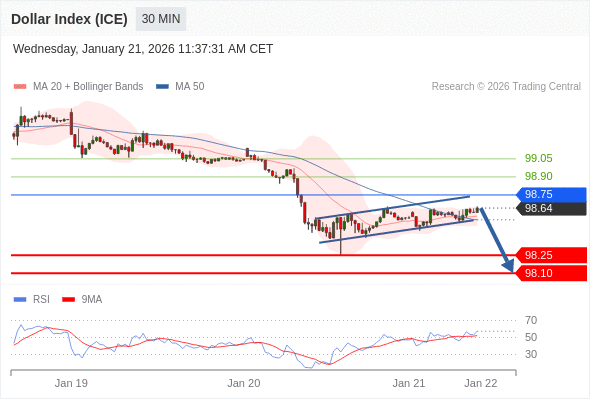Click the Jan 22 date axis label
This screenshot has height=400, width=590.
click(x=481, y=383)
